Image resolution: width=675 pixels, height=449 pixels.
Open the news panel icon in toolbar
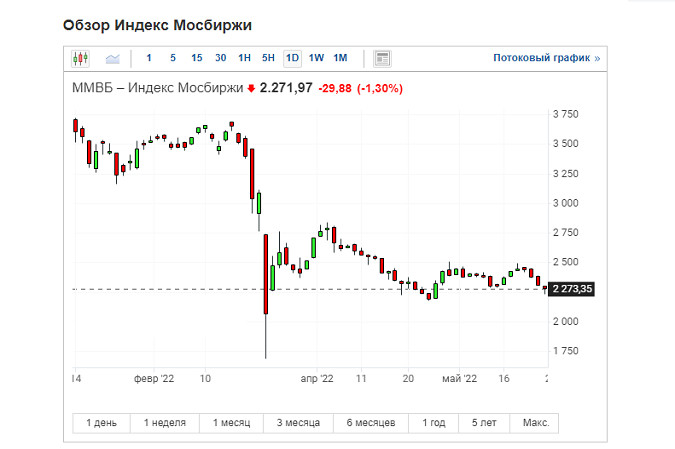click(382, 58)
